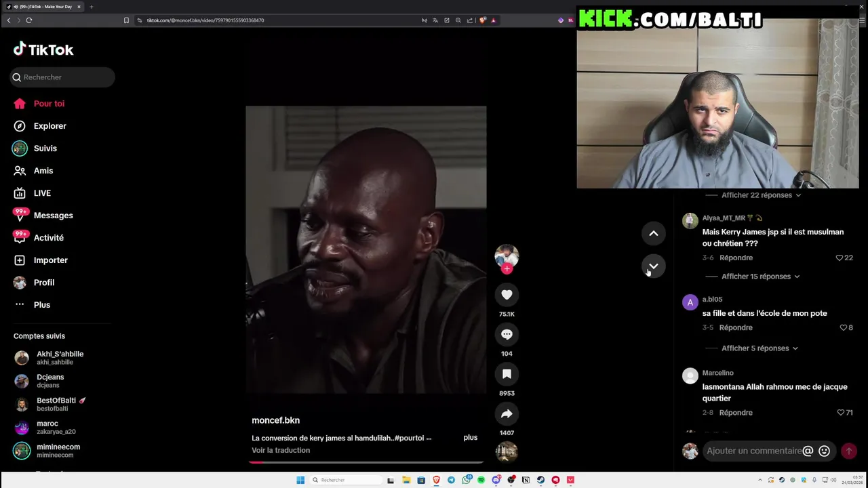Expand Afficher 5 réponses
The height and width of the screenshot is (488, 868).
pyautogui.click(x=755, y=348)
